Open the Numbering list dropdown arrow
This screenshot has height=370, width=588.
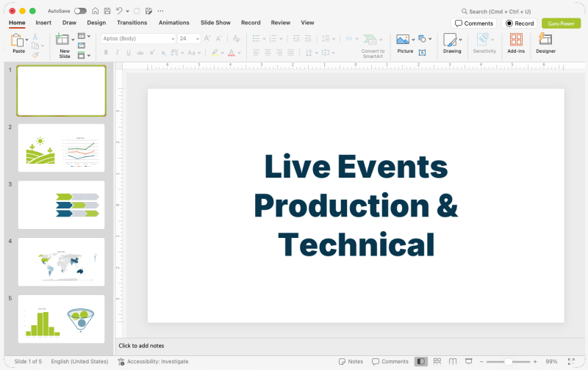tap(281, 39)
